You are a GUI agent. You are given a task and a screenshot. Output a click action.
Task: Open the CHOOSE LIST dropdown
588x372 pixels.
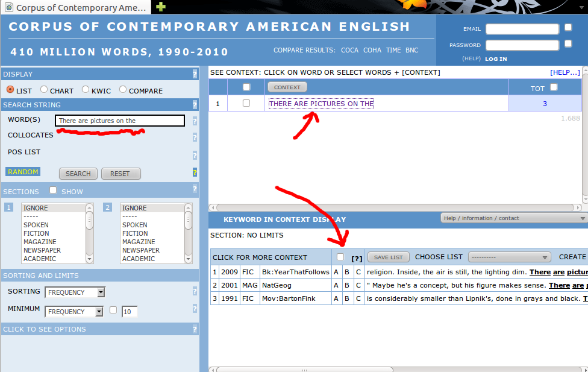[x=509, y=257]
